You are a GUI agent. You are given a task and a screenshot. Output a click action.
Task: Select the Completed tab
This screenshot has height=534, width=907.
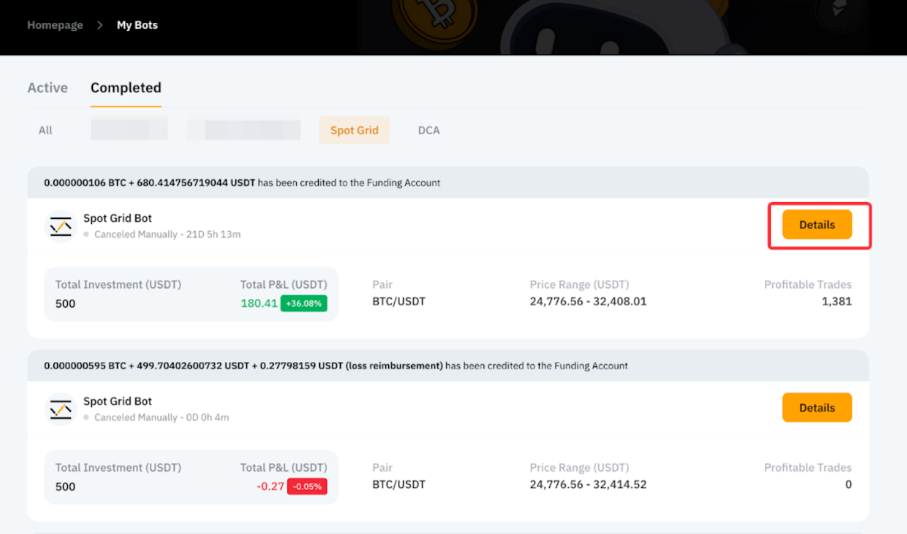point(126,88)
